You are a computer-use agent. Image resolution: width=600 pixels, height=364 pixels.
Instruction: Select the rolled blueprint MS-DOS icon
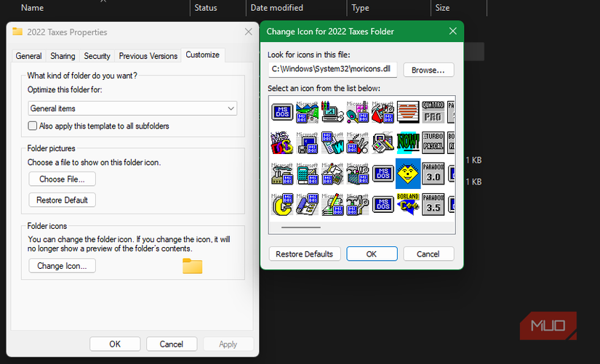307,205
